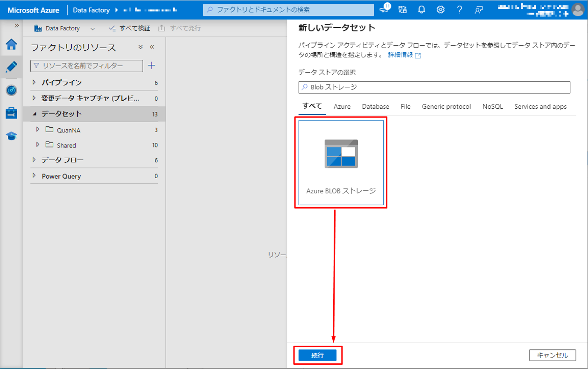
Task: Open the Data Factory dropdown in toolbar
Action: (92, 28)
